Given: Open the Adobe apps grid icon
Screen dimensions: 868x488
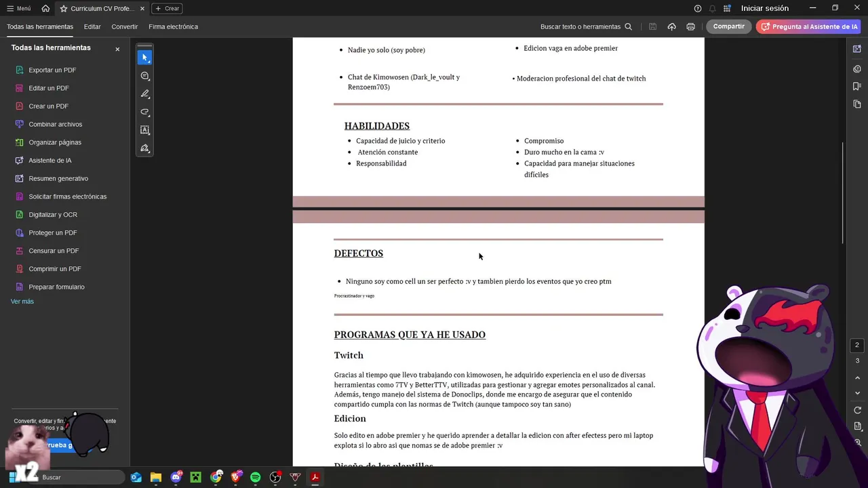Looking at the screenshot, I should [x=727, y=9].
